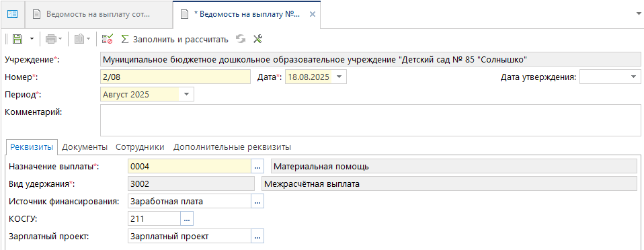
Task: Open the Дата утверждения dropdown
Action: coord(633,77)
